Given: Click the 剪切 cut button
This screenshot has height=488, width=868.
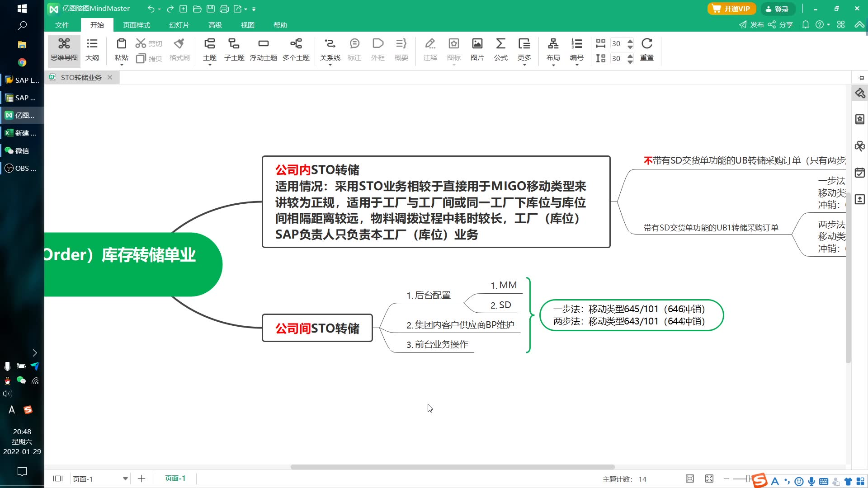Looking at the screenshot, I should 148,43.
